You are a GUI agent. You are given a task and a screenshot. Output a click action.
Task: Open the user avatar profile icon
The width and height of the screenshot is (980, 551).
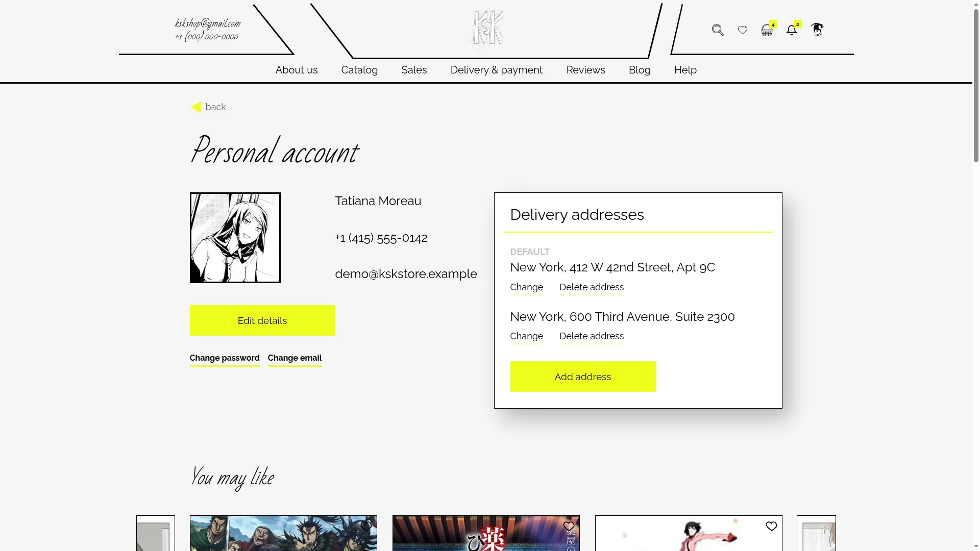(x=817, y=30)
